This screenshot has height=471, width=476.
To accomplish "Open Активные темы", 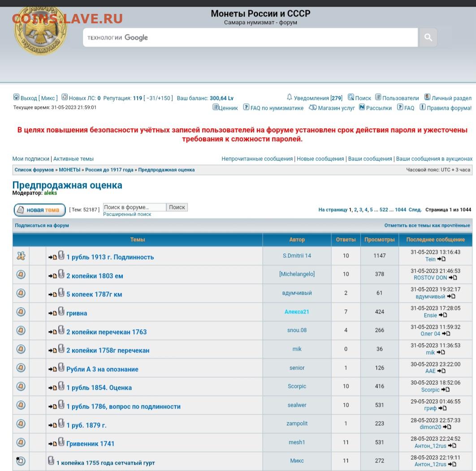I will click(x=74, y=159).
